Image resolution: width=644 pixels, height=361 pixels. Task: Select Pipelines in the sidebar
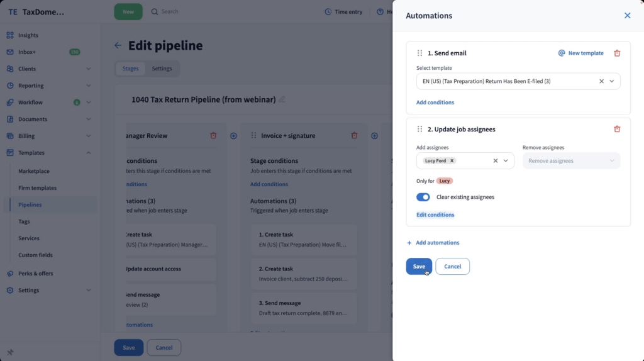[30, 204]
